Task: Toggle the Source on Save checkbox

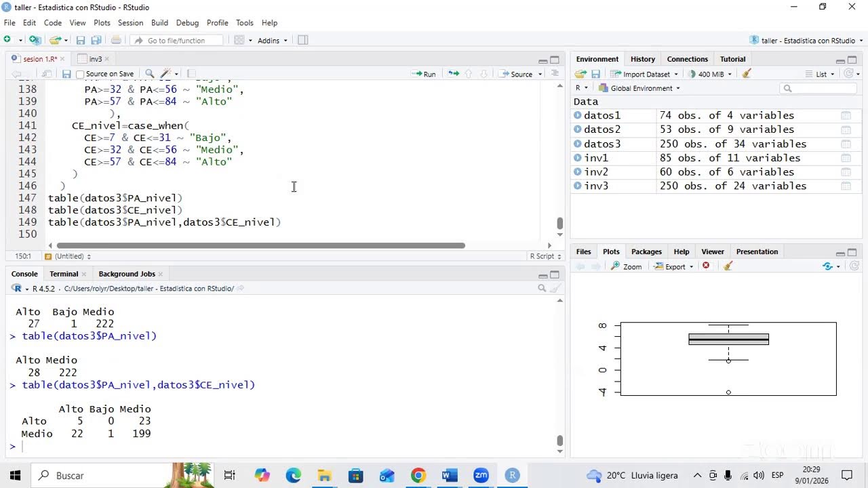Action: [80, 74]
